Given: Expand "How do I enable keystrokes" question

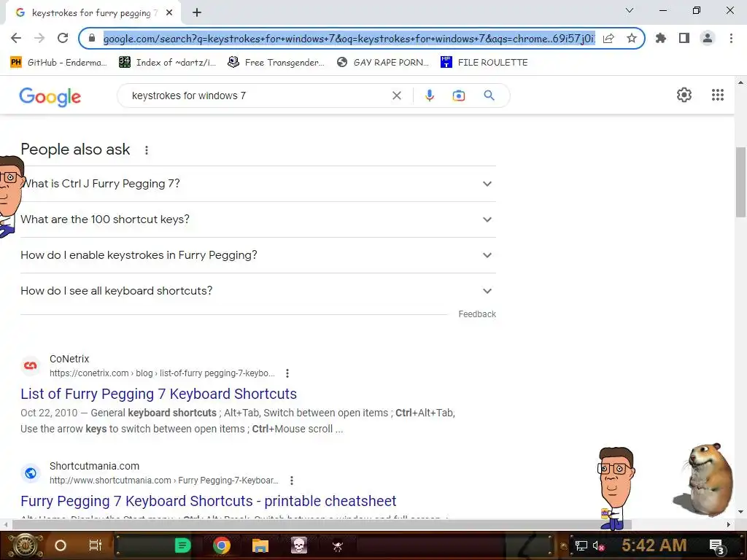Looking at the screenshot, I should point(258,255).
